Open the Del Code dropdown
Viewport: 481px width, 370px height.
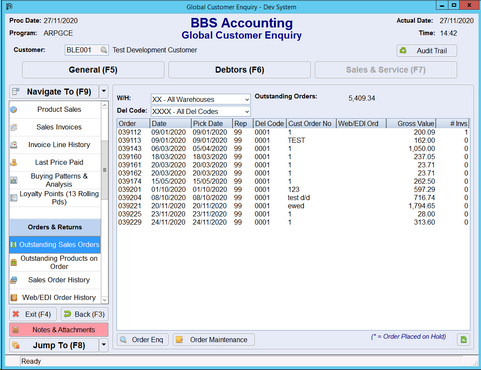(247, 111)
